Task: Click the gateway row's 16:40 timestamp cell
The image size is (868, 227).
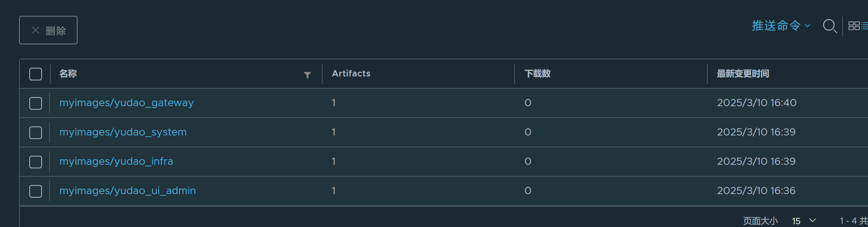Action: point(756,103)
